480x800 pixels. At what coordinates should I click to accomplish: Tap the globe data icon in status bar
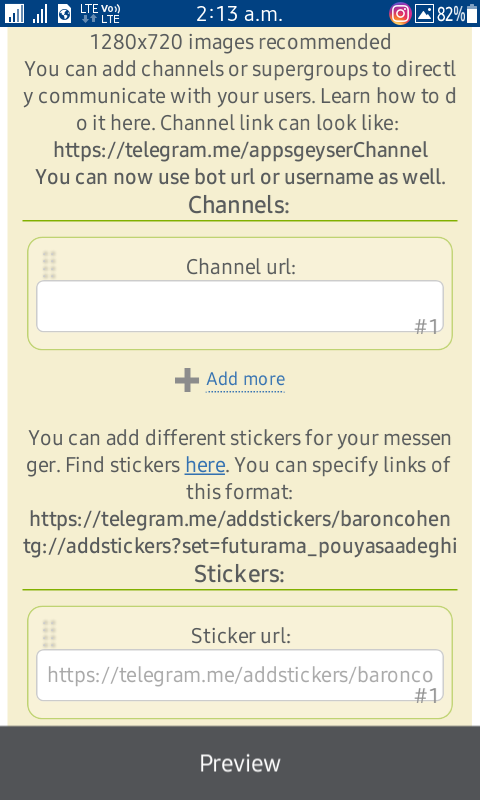[x=64, y=14]
